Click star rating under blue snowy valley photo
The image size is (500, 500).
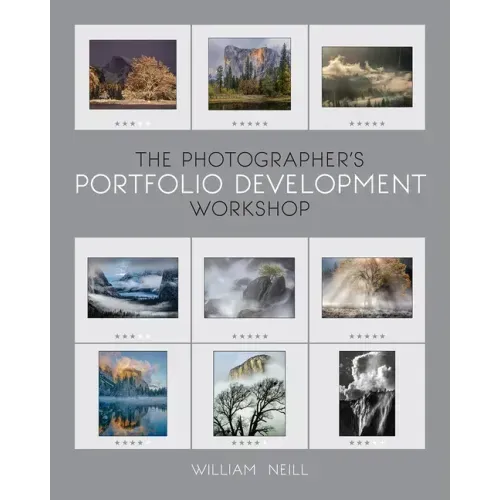pos(133,336)
